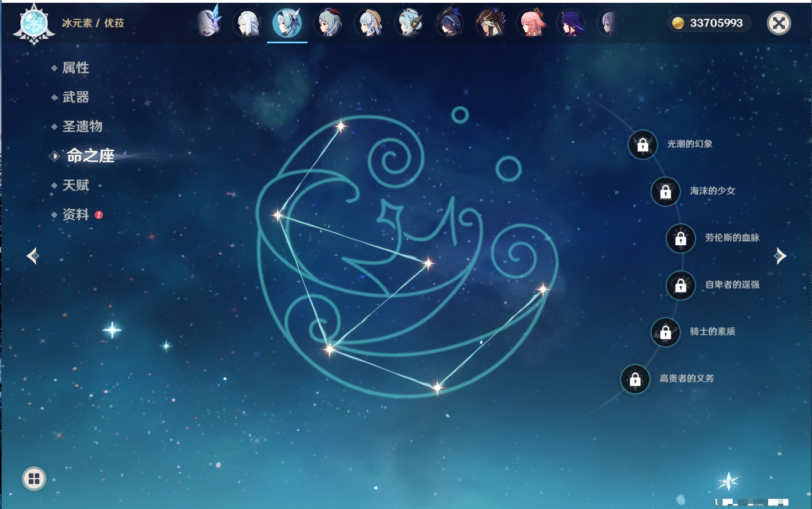Image resolution: width=812 pixels, height=509 pixels.
Task: Switch to purple-haired Raiden Shogun avatar
Action: coord(571,23)
